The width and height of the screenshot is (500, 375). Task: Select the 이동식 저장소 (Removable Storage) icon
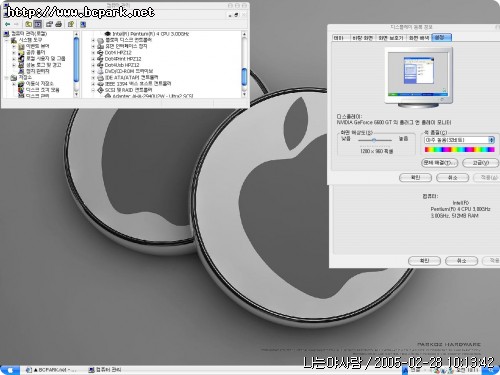(x=21, y=84)
